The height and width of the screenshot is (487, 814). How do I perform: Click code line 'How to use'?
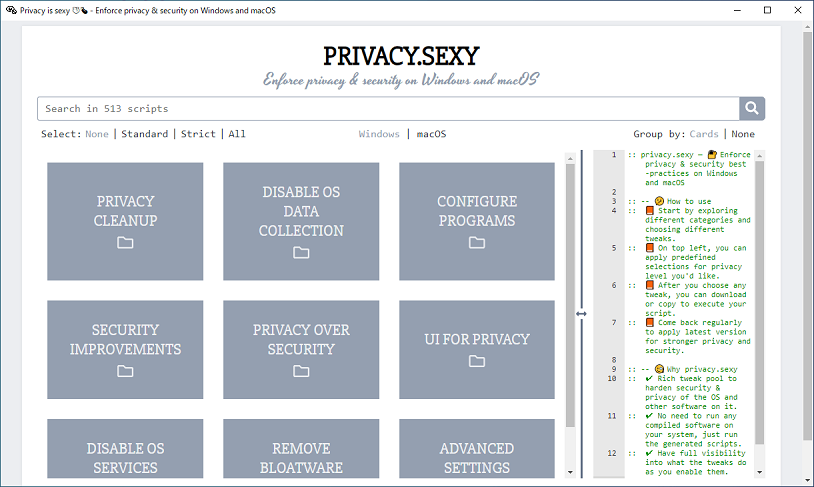(x=689, y=201)
